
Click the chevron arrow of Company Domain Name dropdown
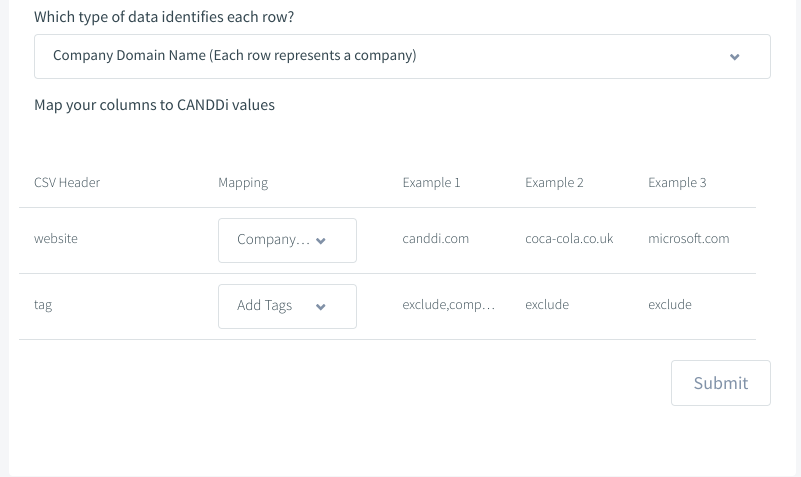pos(735,57)
